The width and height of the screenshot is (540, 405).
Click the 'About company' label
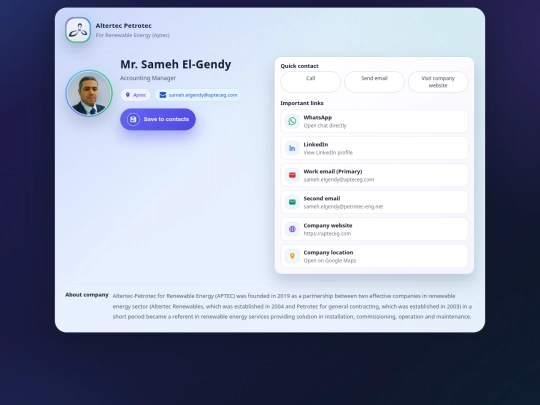click(87, 295)
